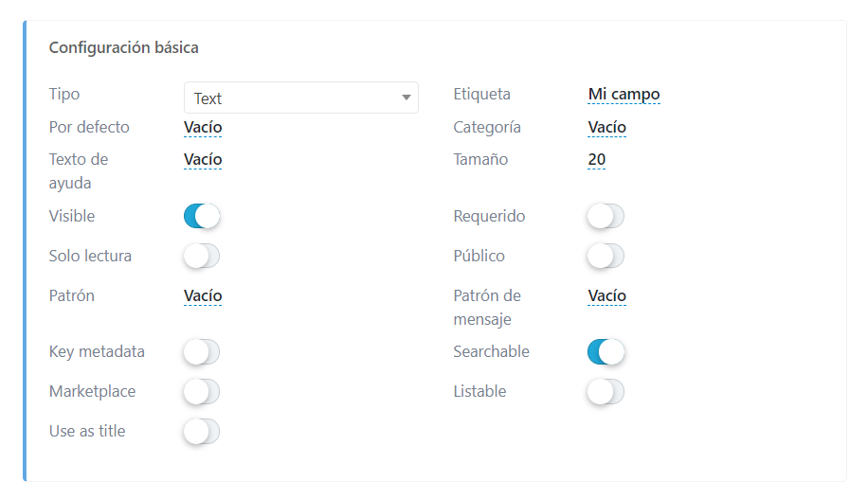Open the Tipo dropdown
Image resolution: width=868 pixels, height=499 pixels.
pos(300,98)
